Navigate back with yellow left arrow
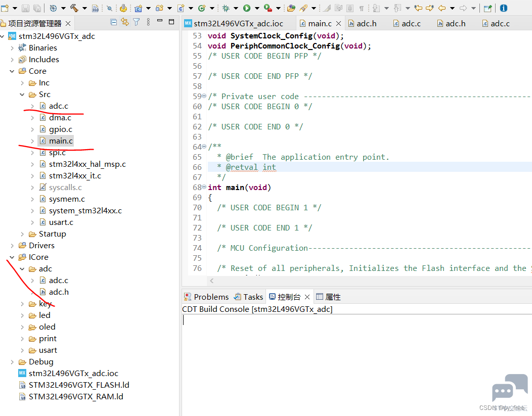This screenshot has height=416, width=532. point(442,8)
